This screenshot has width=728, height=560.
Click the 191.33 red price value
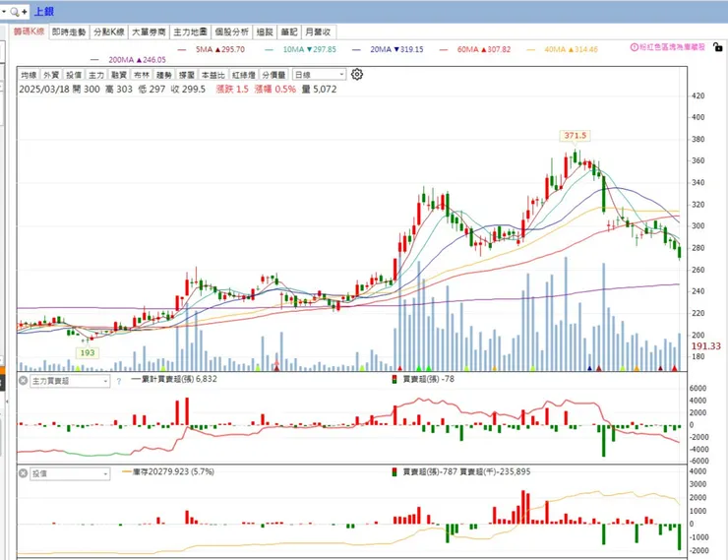tap(705, 345)
